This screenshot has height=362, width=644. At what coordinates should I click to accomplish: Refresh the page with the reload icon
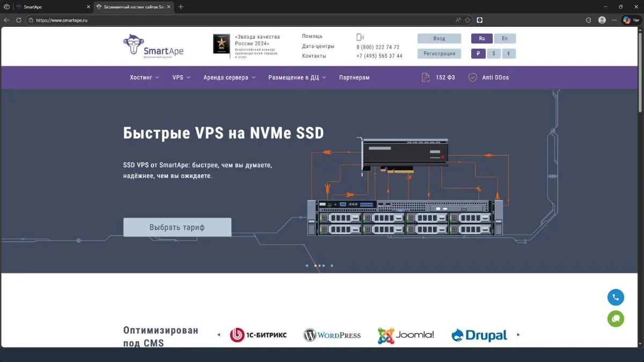coord(19,20)
